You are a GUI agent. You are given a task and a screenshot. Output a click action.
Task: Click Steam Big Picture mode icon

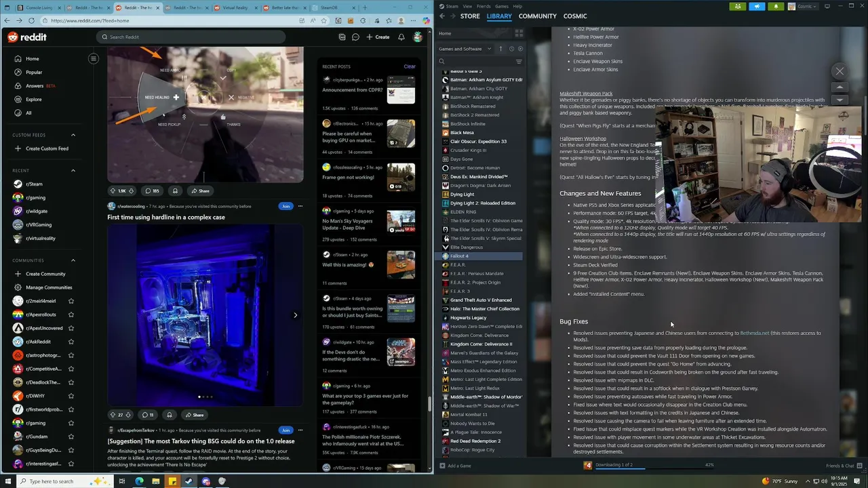click(x=827, y=6)
